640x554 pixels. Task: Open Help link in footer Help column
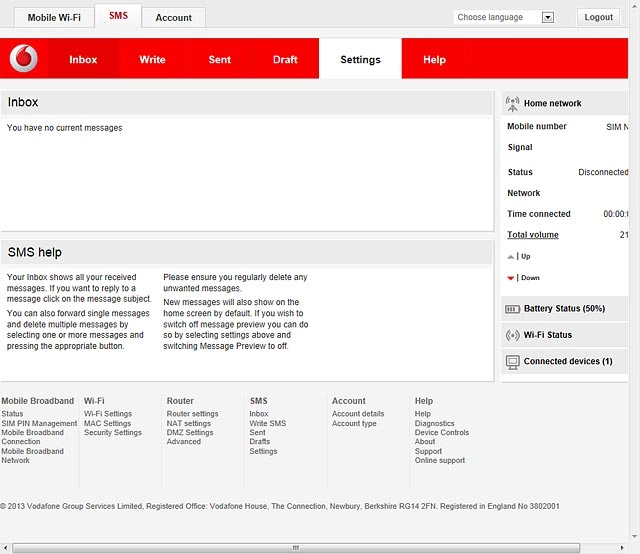tap(422, 414)
